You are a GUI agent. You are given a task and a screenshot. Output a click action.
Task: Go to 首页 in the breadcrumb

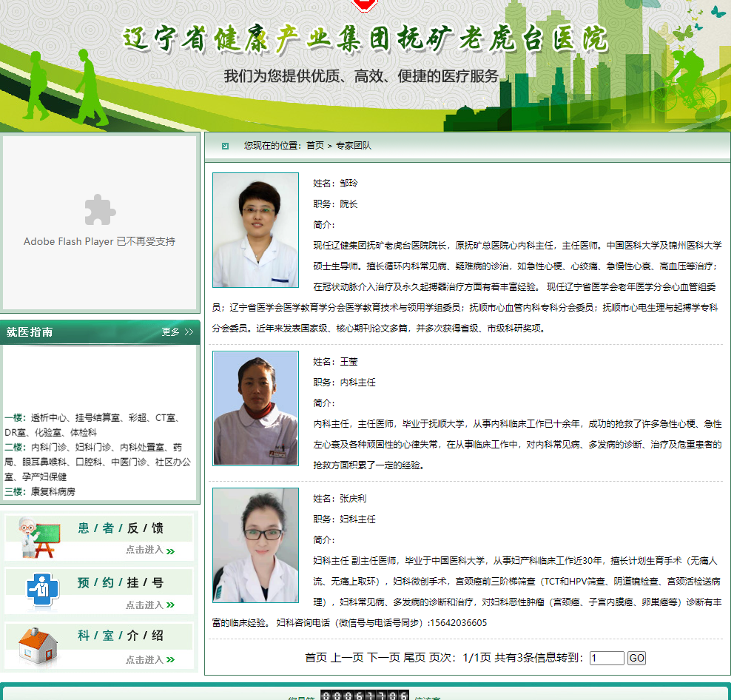[x=315, y=146]
